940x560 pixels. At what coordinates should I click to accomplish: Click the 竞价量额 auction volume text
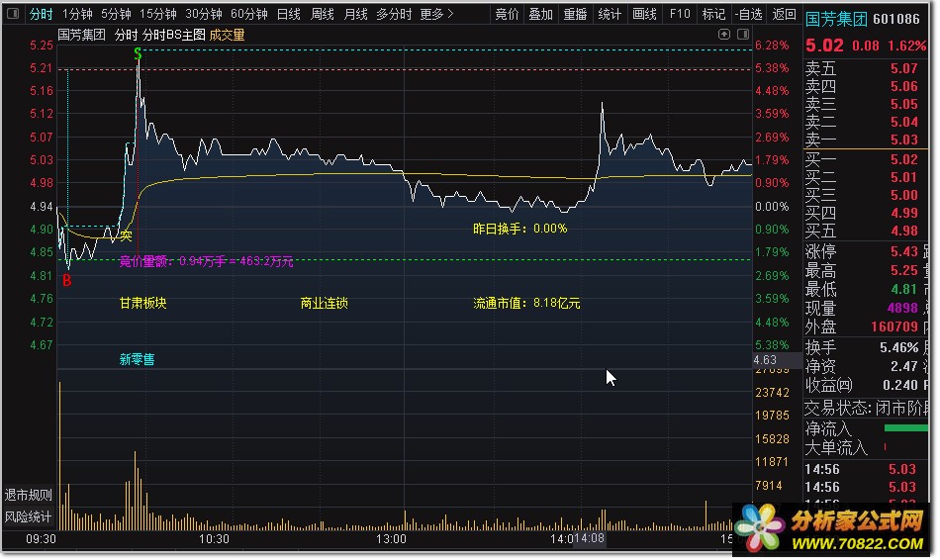206,261
